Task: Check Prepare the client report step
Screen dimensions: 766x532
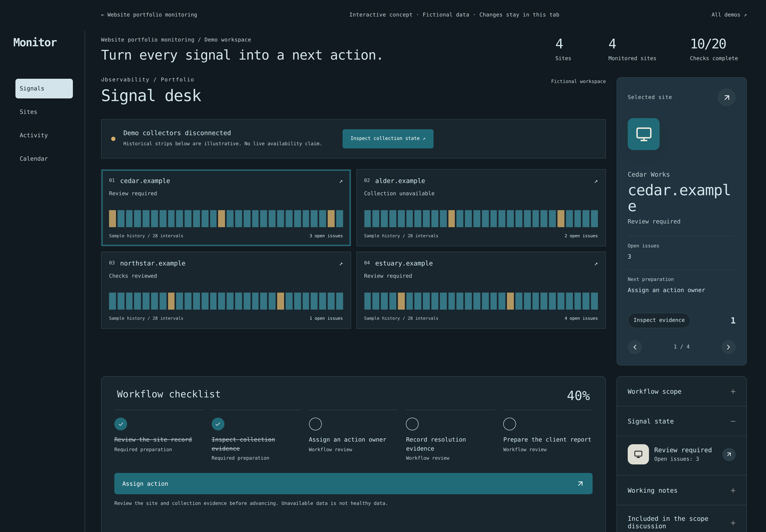Action: point(510,424)
